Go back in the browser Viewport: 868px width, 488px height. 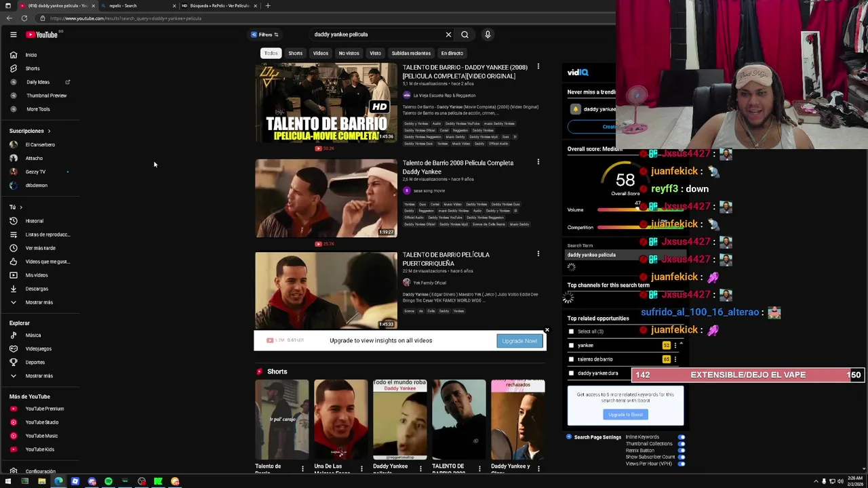[8, 18]
